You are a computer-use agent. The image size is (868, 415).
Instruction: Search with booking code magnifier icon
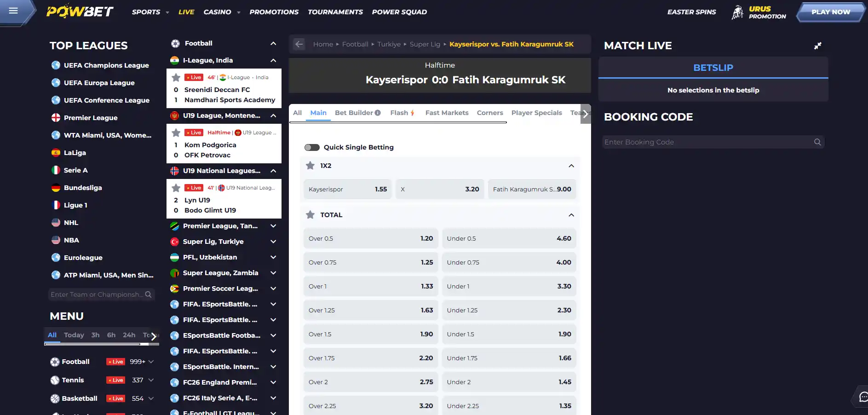coord(817,142)
